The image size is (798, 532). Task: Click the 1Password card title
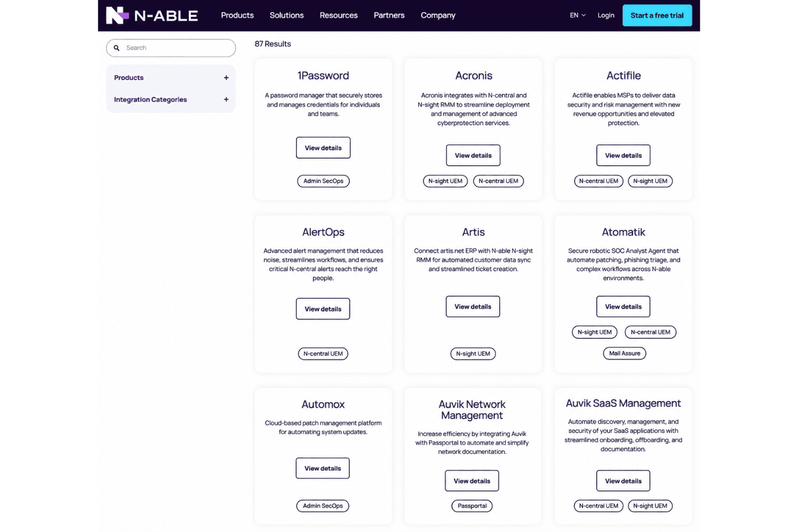[x=324, y=75]
